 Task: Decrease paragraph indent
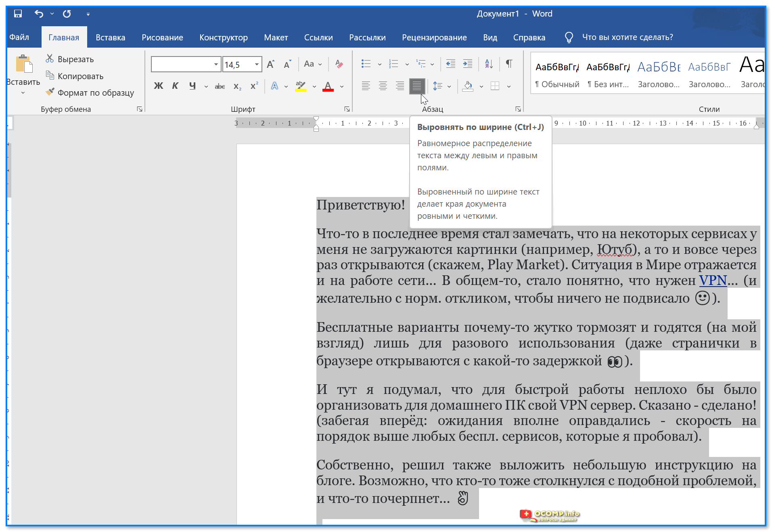(450, 64)
